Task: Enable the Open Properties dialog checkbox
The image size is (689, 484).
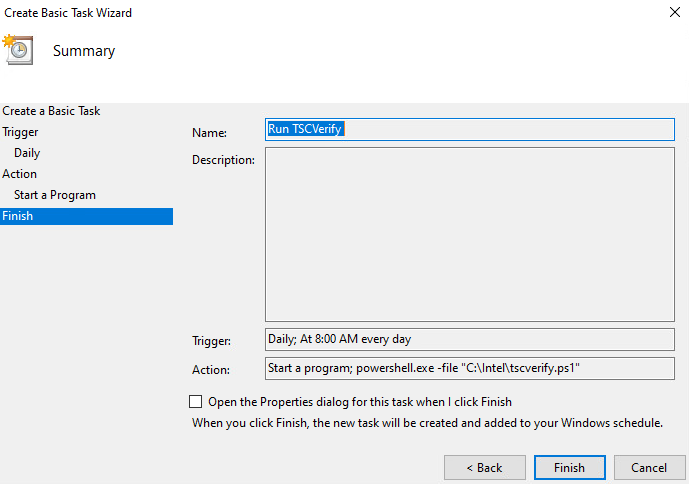Action: pyautogui.click(x=195, y=402)
